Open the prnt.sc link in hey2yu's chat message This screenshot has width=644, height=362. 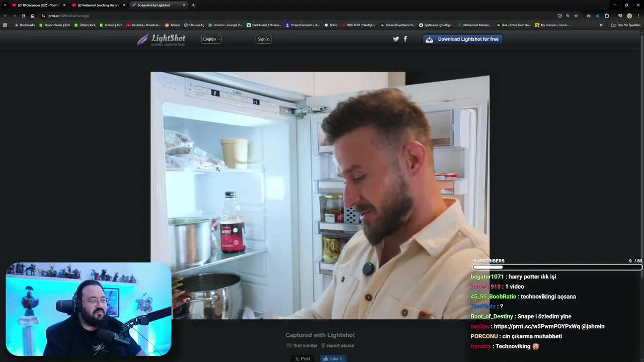[x=537, y=326]
